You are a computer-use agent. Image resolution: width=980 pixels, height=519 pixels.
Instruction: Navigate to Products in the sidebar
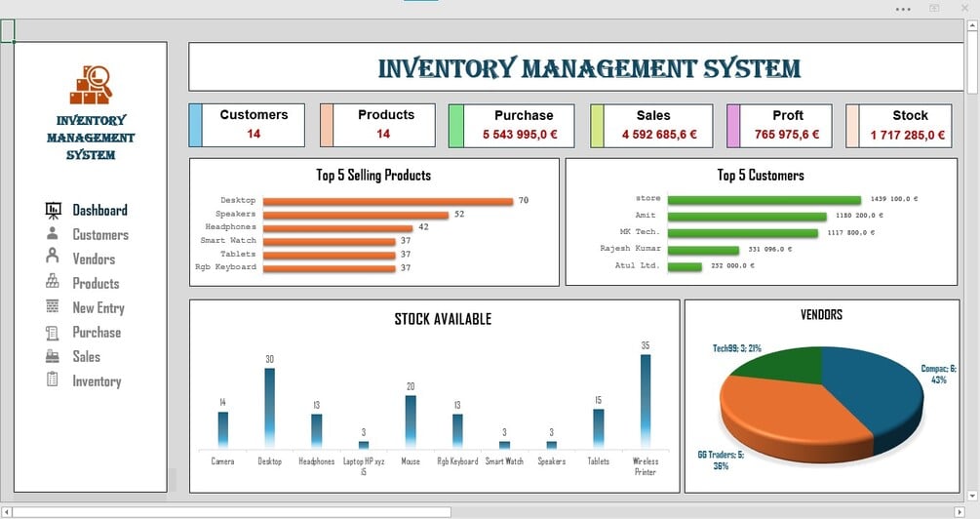(96, 283)
